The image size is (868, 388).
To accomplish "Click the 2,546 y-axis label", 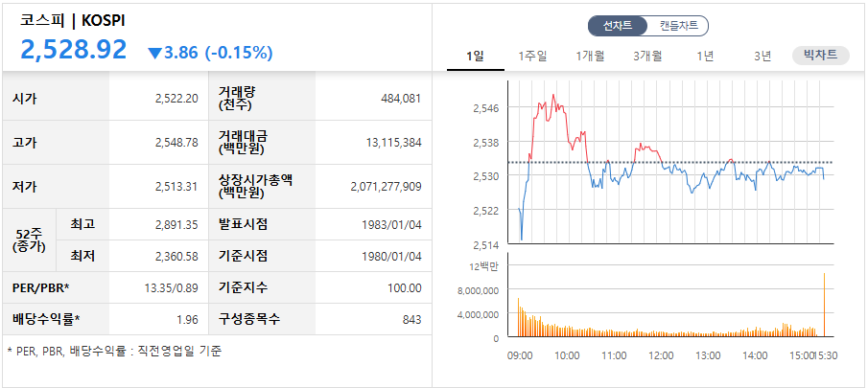I will (x=486, y=108).
